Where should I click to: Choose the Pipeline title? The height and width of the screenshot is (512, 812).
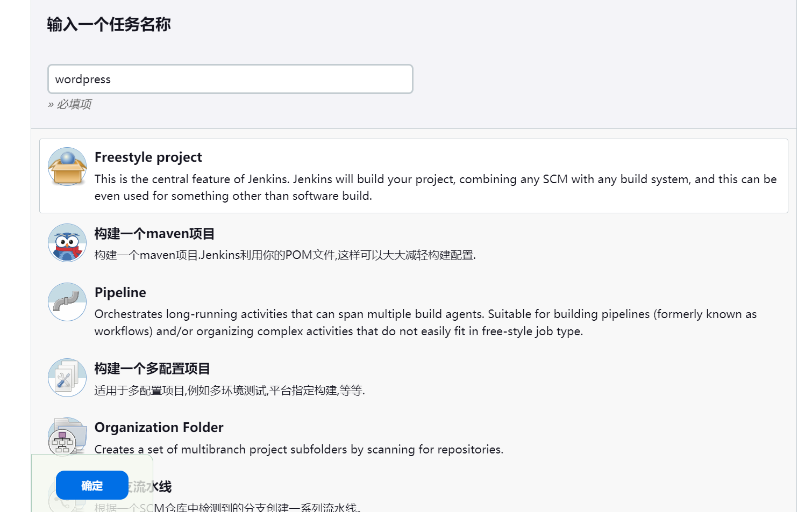tap(120, 292)
